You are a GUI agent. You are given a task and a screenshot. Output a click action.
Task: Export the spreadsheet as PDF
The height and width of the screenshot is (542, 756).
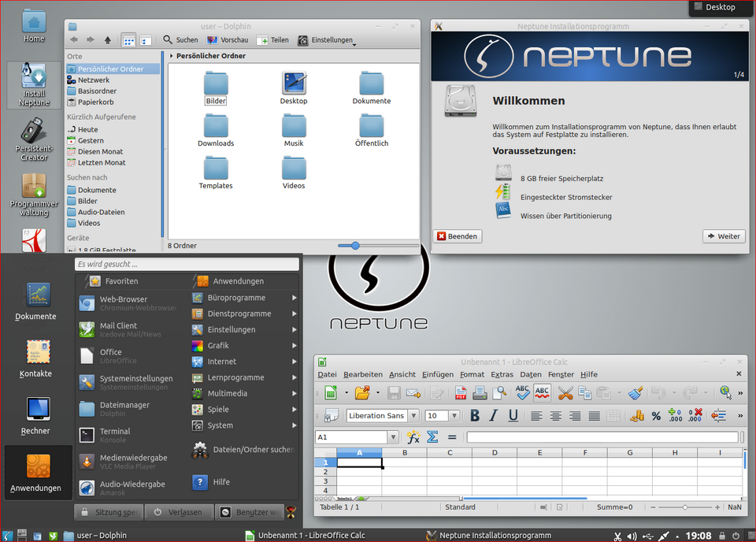click(x=461, y=391)
